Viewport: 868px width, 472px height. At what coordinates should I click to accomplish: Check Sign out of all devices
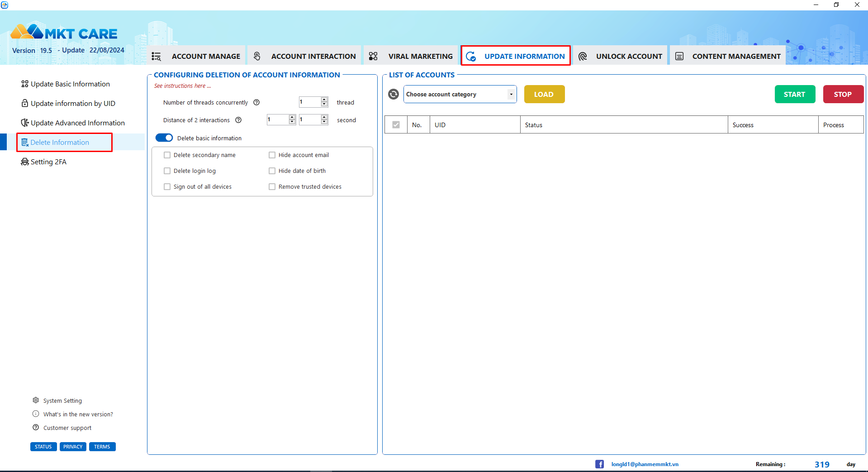(167, 186)
